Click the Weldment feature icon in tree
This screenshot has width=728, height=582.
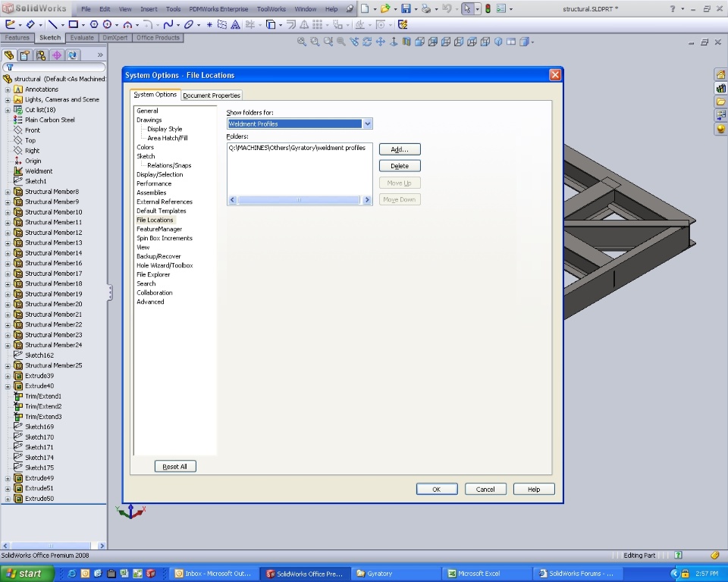pyautogui.click(x=19, y=171)
